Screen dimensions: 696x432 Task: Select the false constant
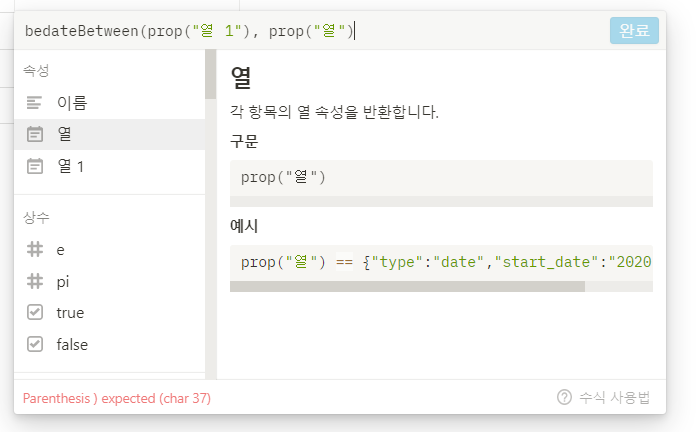[x=110, y=345]
